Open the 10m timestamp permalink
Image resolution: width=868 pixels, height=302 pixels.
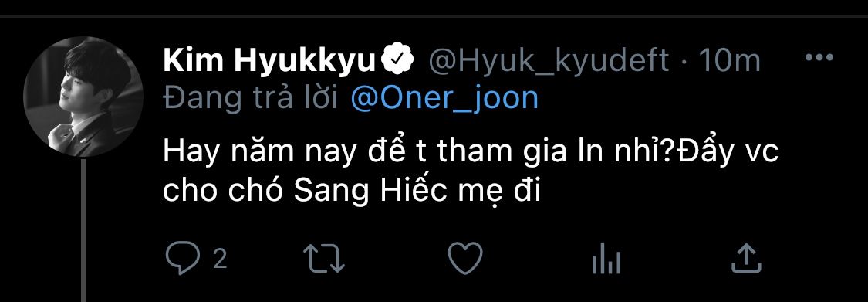(730, 61)
